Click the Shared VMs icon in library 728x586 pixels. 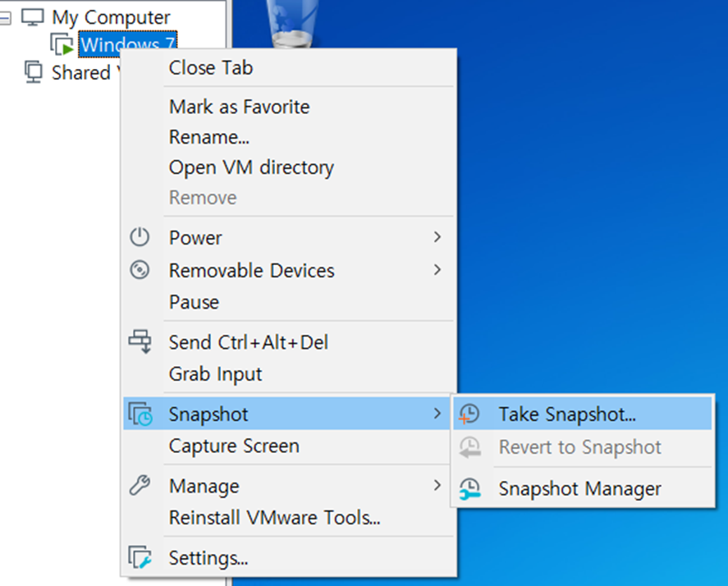coord(34,72)
